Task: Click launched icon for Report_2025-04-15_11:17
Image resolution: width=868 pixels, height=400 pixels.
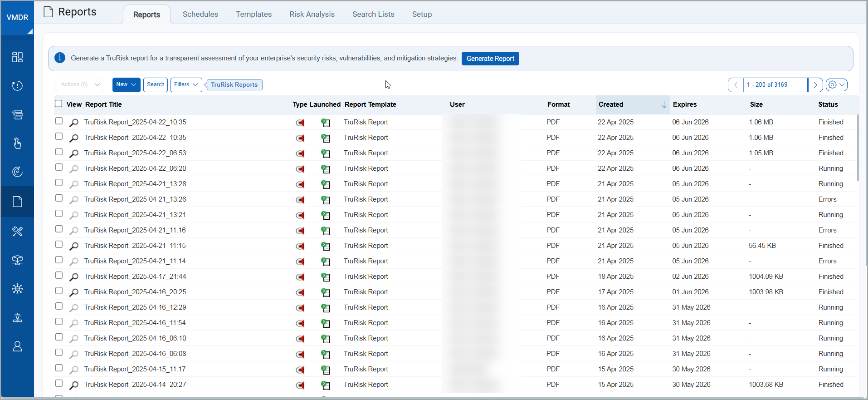Action: pyautogui.click(x=326, y=370)
